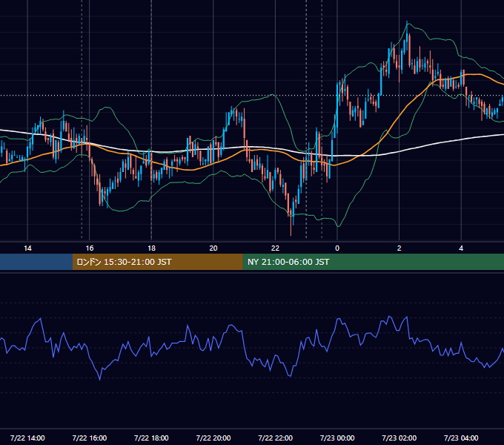Click the 7/23 04:00 date label
This screenshot has width=504, height=445.
pyautogui.click(x=461, y=438)
